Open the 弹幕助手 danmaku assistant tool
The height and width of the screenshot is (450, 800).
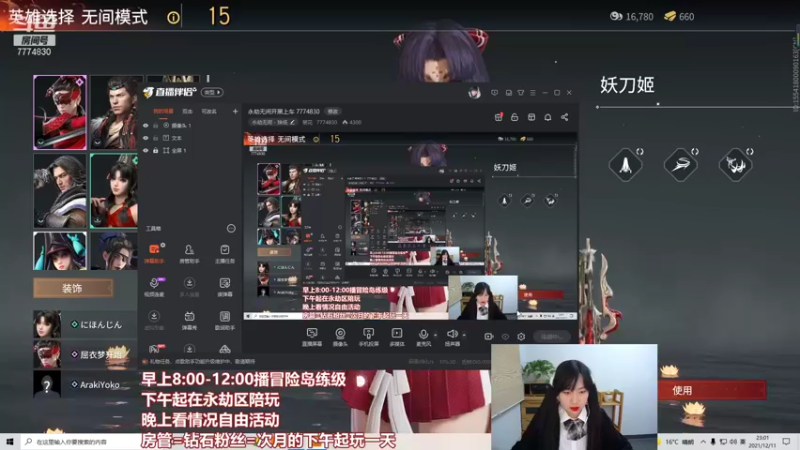[154, 253]
